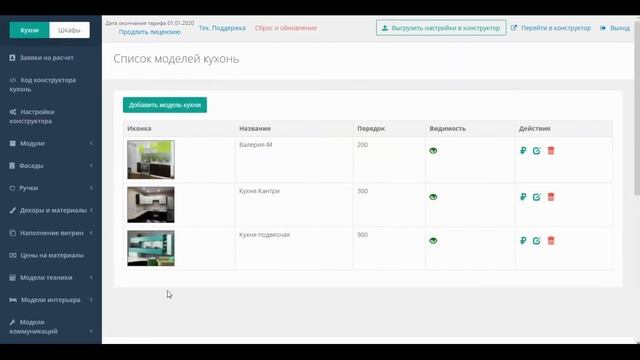Click Добавить модель кухни button
Viewport: 640px width, 360px height.
[165, 105]
